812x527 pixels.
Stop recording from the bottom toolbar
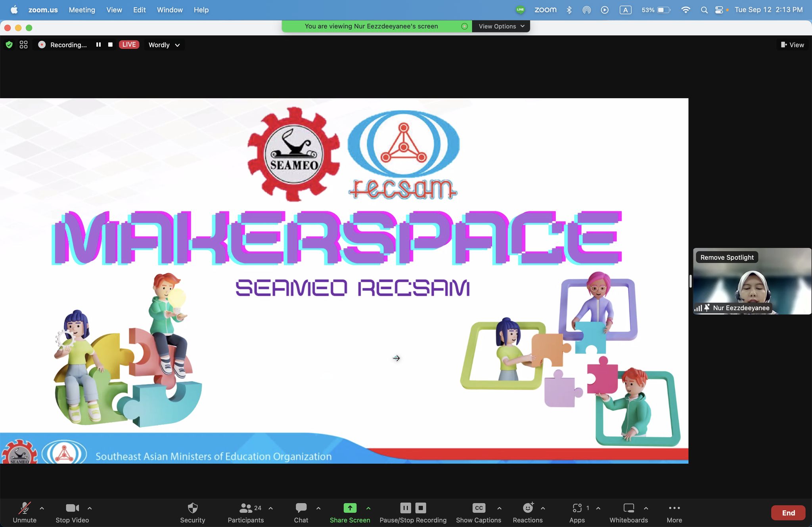click(x=421, y=508)
